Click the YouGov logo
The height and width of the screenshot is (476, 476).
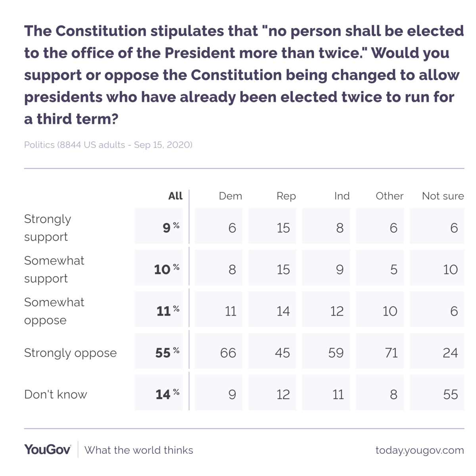(x=48, y=449)
